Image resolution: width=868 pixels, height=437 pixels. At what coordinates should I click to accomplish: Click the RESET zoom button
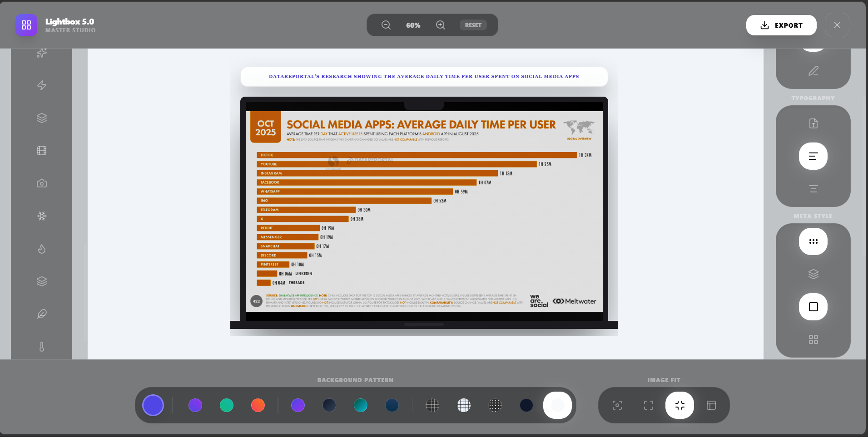tap(473, 25)
